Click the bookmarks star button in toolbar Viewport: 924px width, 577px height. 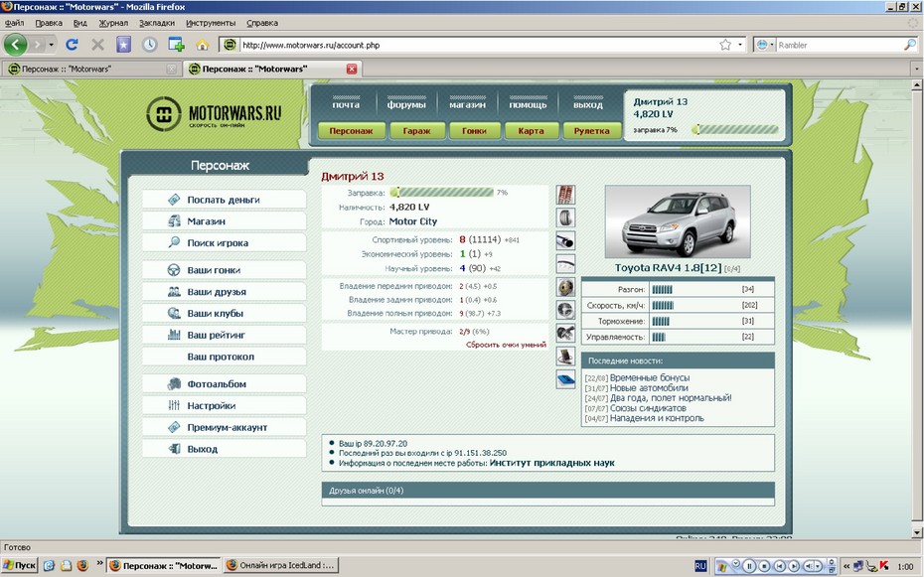(x=123, y=44)
